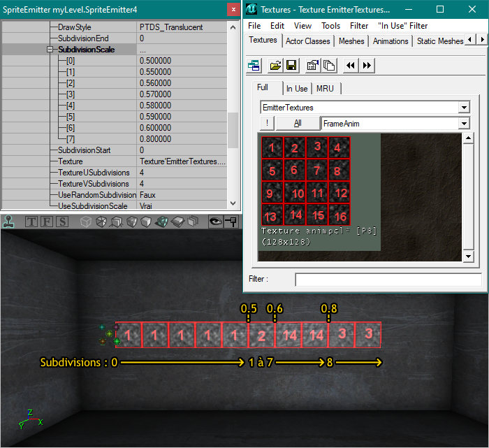Switch to the In Use tab
This screenshot has width=489, height=448.
pyautogui.click(x=297, y=89)
